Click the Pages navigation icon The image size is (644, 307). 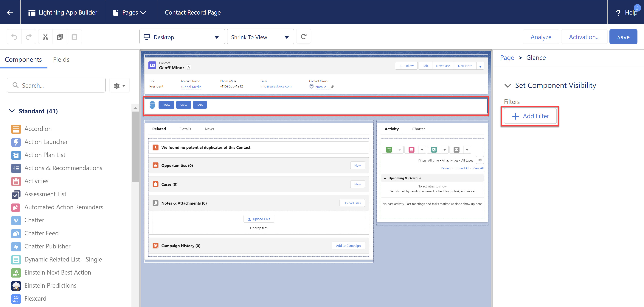coord(116,12)
